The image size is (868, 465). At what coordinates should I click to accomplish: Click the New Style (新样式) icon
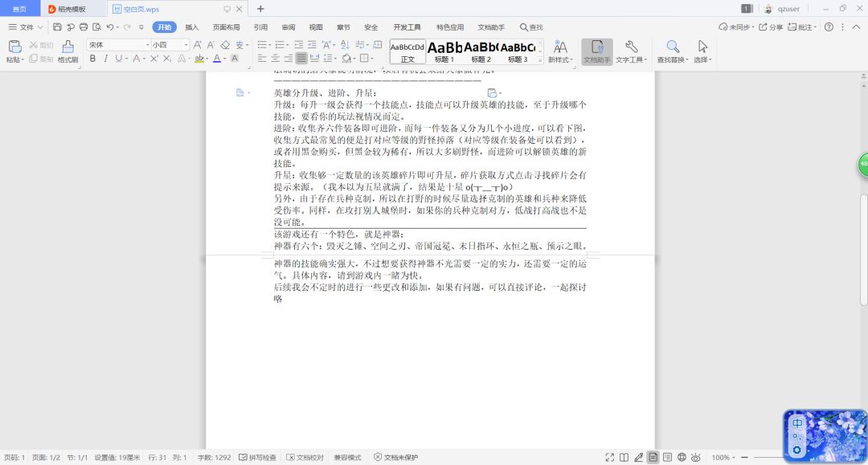click(560, 47)
